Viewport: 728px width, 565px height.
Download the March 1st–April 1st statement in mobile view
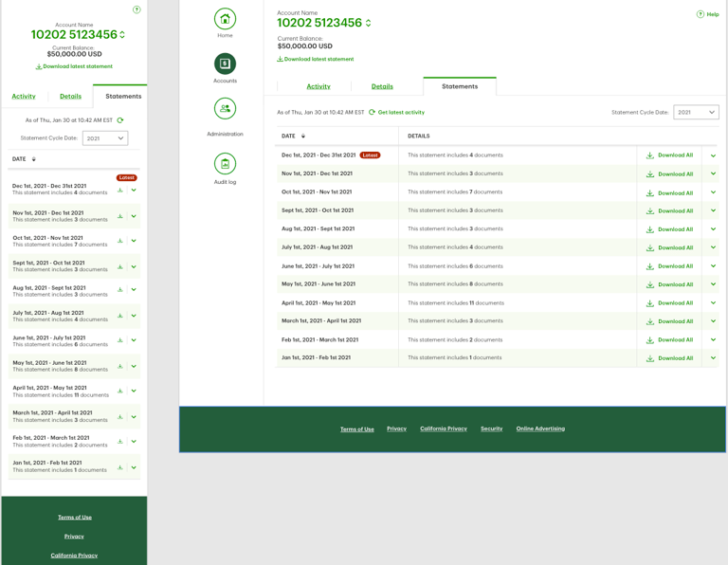tap(119, 416)
